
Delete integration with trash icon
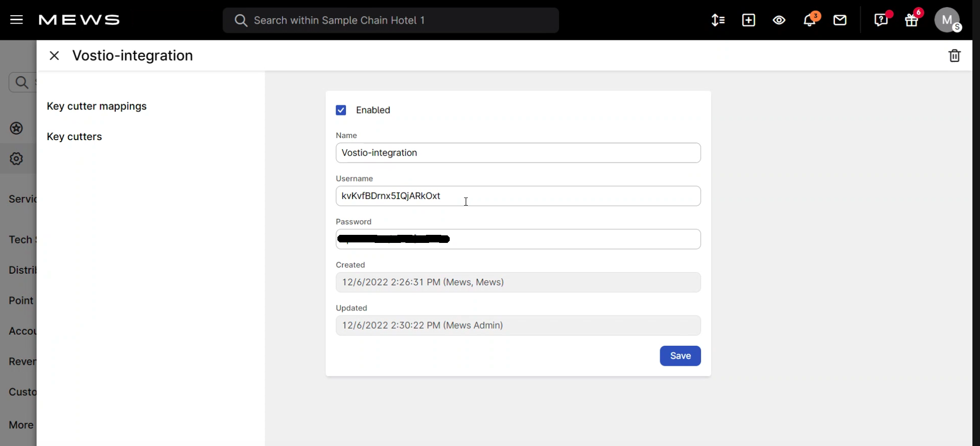point(954,55)
